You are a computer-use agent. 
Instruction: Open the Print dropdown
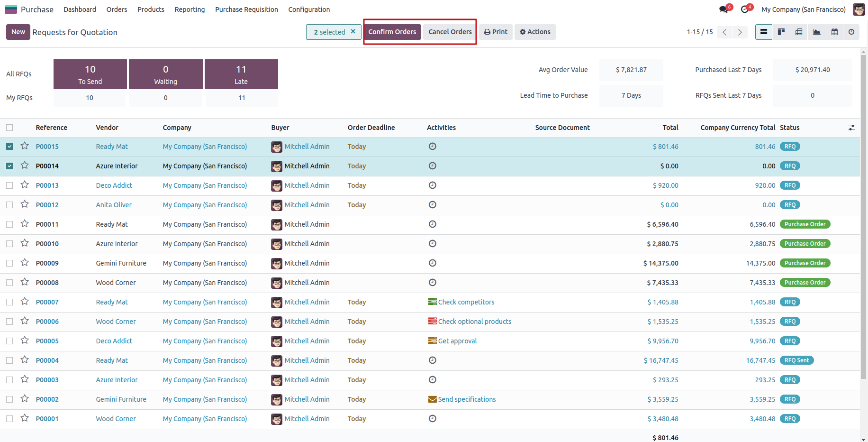(x=496, y=32)
